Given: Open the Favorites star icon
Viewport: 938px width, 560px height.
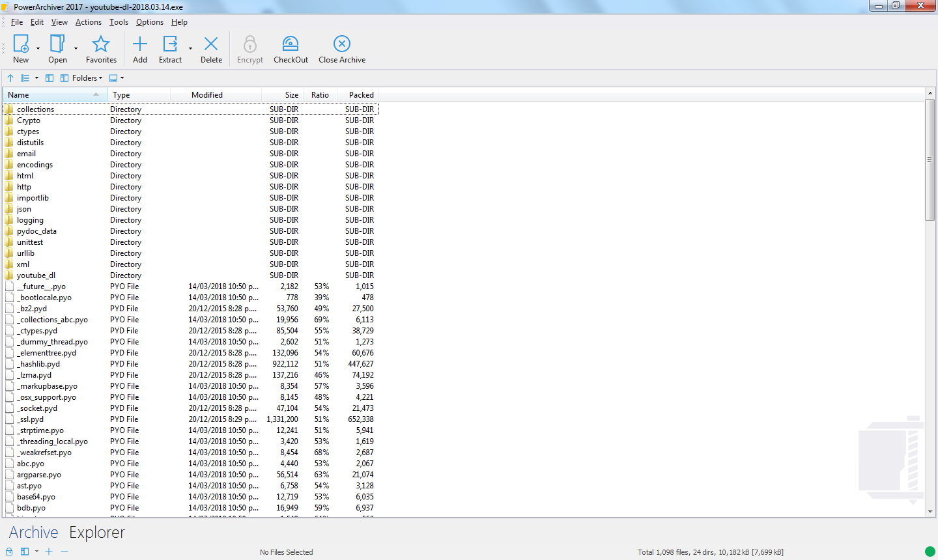Looking at the screenshot, I should pyautogui.click(x=101, y=44).
